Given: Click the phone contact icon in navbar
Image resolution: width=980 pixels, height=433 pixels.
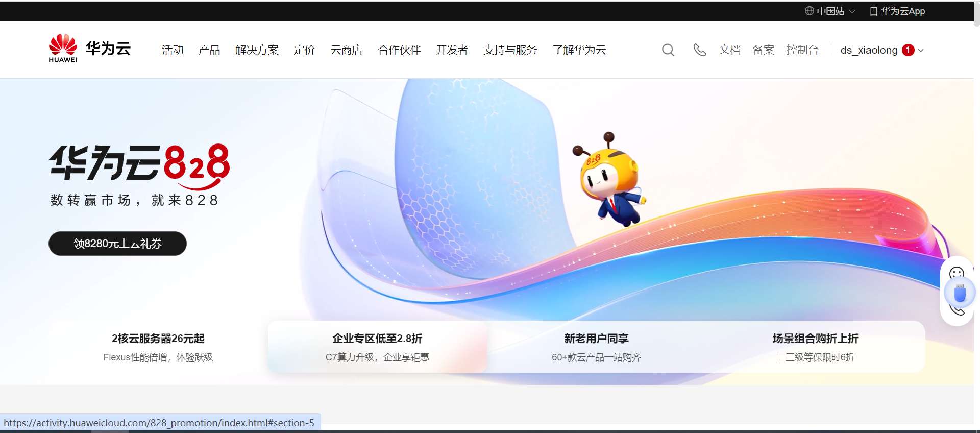Looking at the screenshot, I should pos(700,50).
